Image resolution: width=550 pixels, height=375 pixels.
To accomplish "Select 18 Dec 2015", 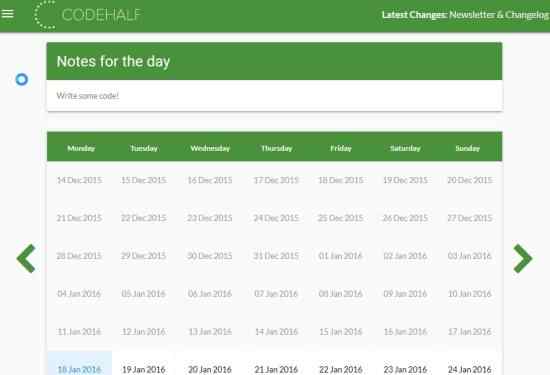I will 341,180.
